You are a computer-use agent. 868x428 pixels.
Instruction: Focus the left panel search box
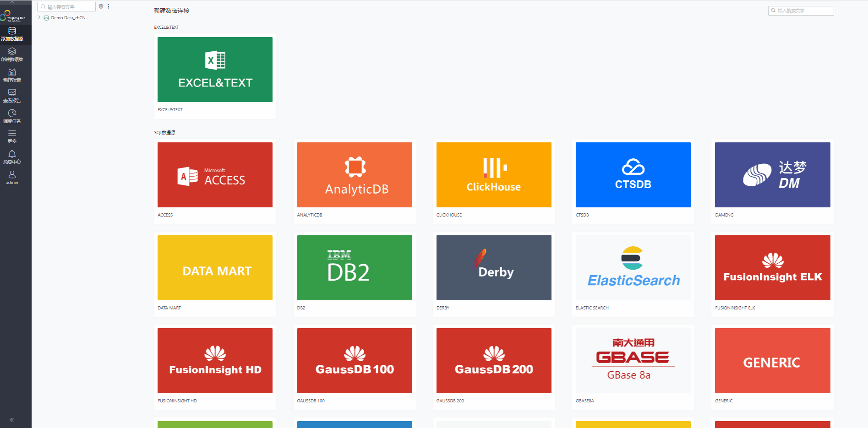pyautogui.click(x=66, y=7)
